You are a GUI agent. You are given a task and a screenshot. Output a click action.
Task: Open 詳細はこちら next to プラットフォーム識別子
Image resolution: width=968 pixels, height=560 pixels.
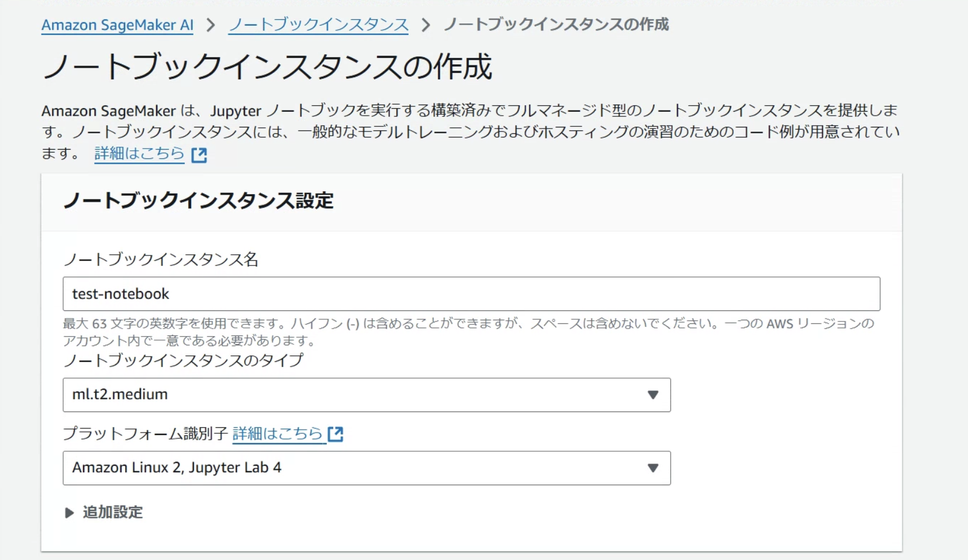[x=279, y=434]
